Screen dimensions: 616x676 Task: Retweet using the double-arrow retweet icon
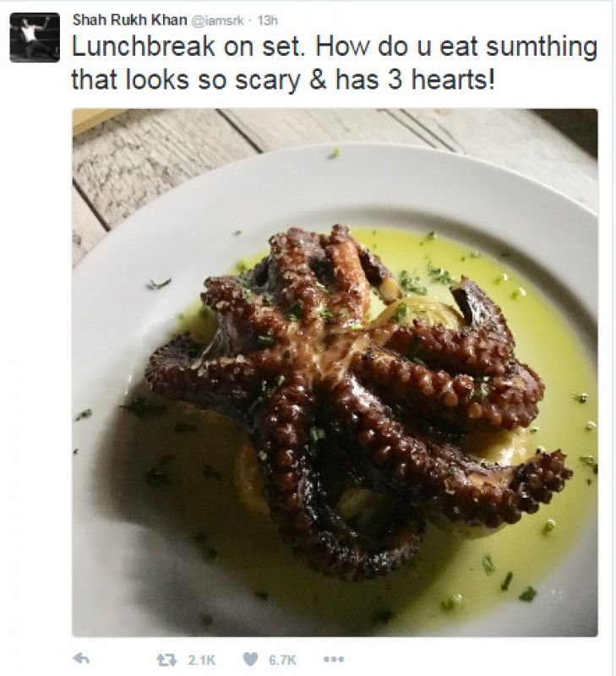coord(166,660)
